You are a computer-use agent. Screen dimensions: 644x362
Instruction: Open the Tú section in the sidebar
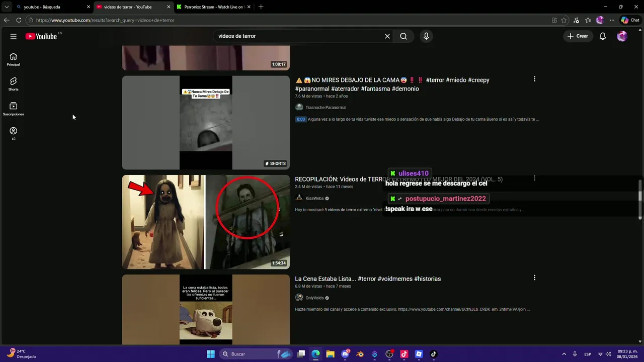point(14,133)
